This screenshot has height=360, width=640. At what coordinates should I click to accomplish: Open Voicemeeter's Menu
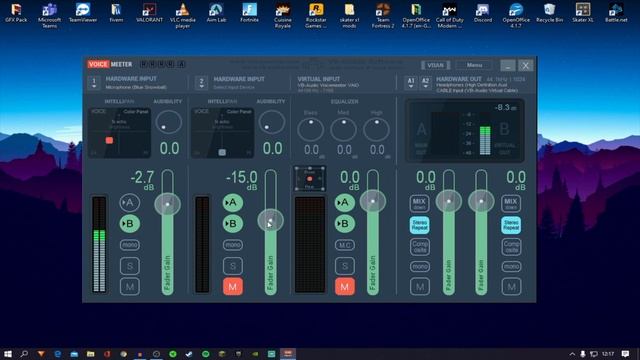[474, 65]
